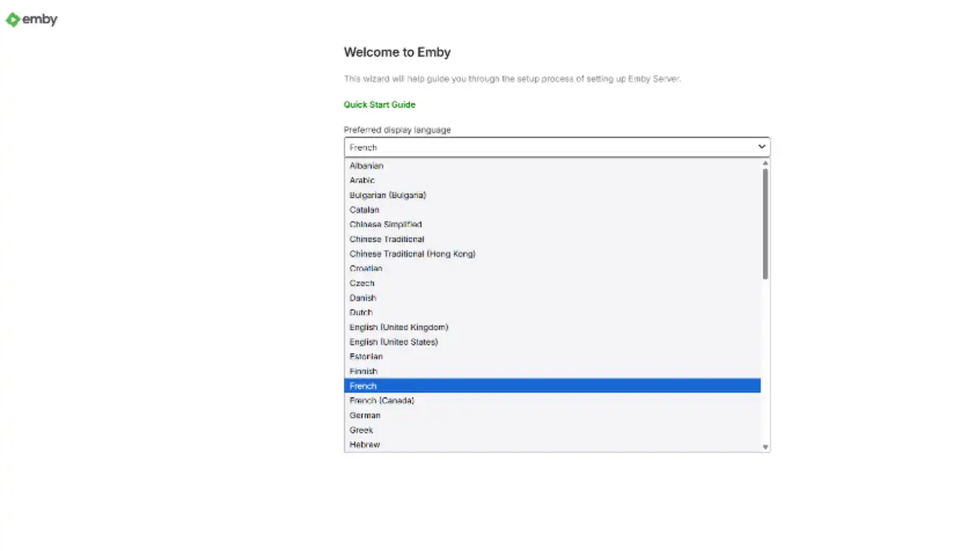Click the language list scroll up arrow
Image resolution: width=980 pixels, height=551 pixels.
765,164
